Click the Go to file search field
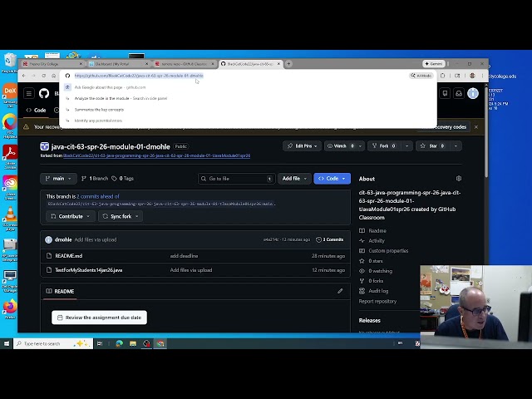 pyautogui.click(x=237, y=178)
